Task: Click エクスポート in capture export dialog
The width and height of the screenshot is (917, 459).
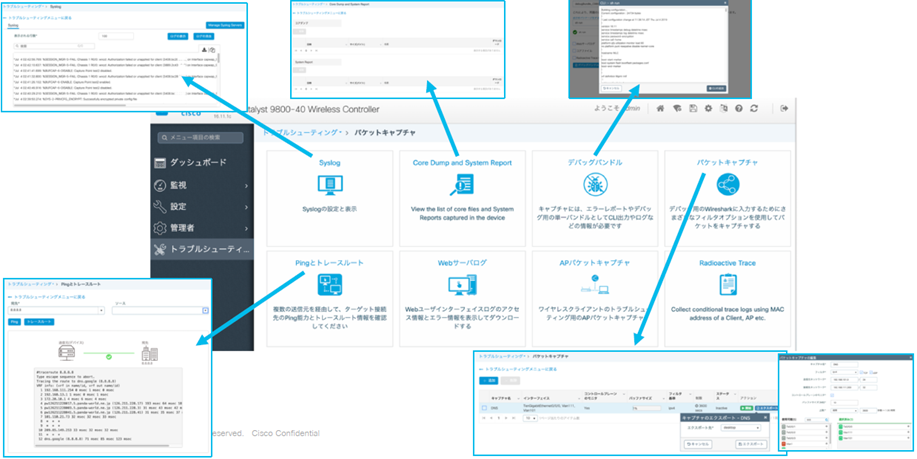Action: pos(751,444)
